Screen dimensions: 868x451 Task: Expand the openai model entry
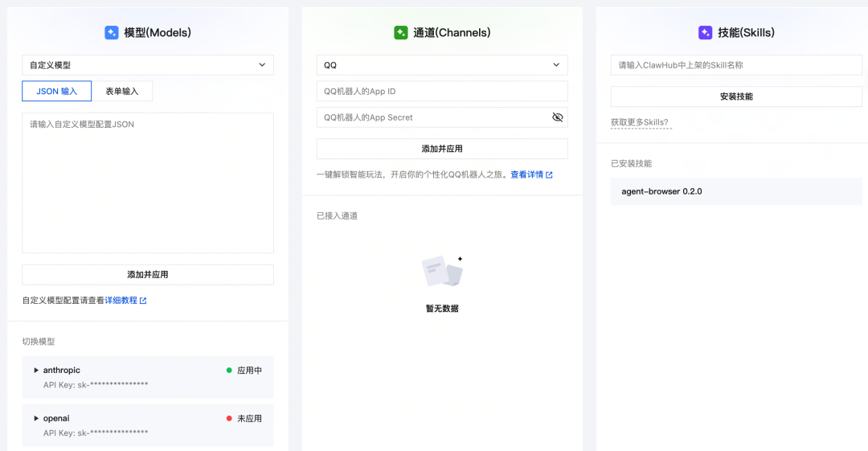click(36, 418)
